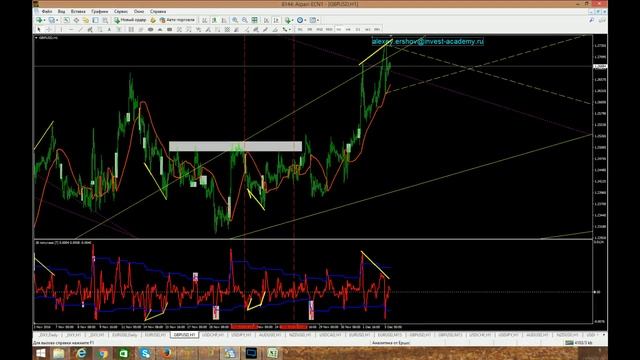Screen dimensions: 640x360
Task: Switch to the GBPUSD,M15 chart tab
Action: pos(450,335)
